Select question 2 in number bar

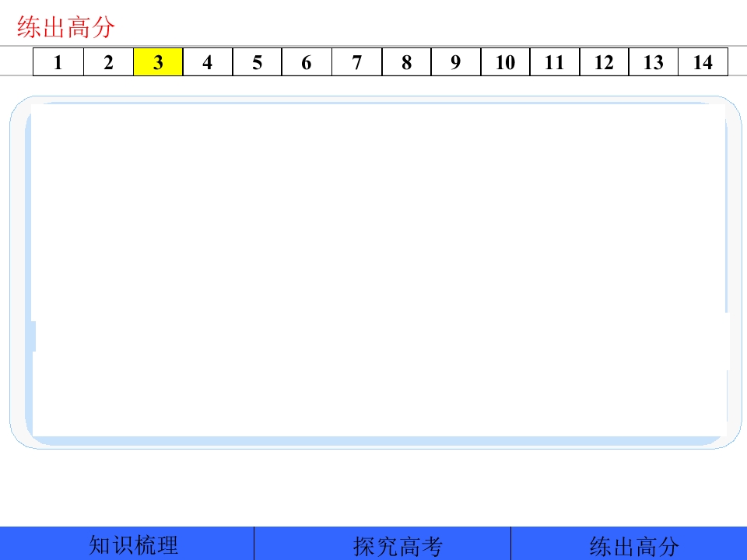[109, 62]
